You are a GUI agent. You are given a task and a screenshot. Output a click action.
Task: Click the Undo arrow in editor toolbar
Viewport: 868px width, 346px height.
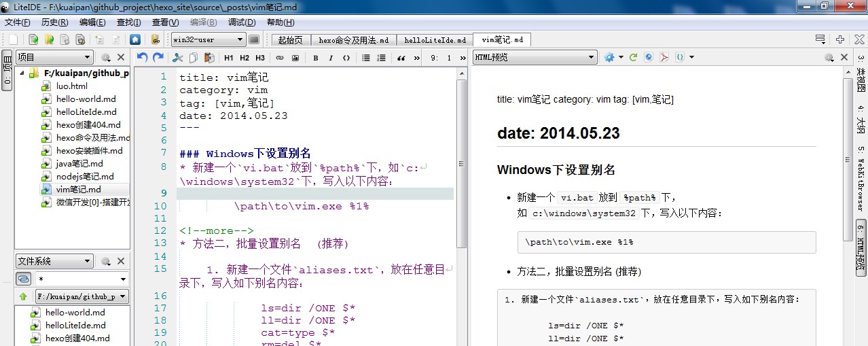142,58
